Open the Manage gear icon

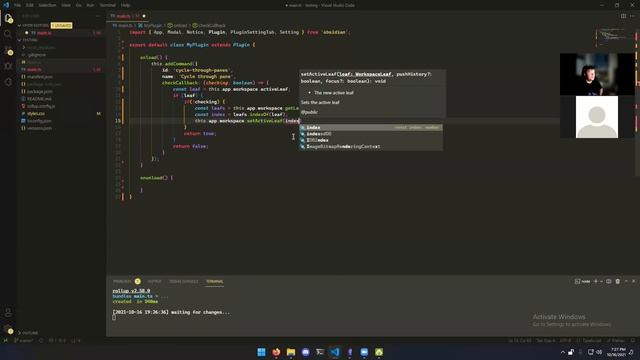tap(8, 329)
